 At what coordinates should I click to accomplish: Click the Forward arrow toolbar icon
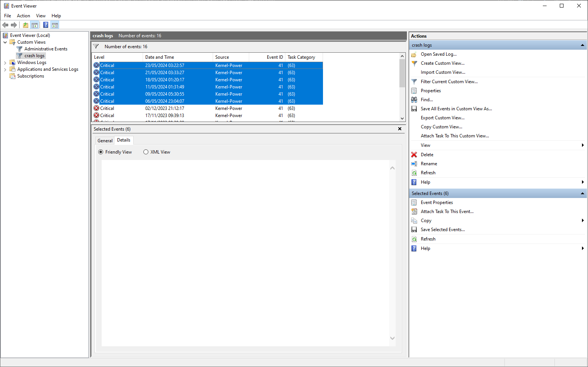click(x=14, y=25)
